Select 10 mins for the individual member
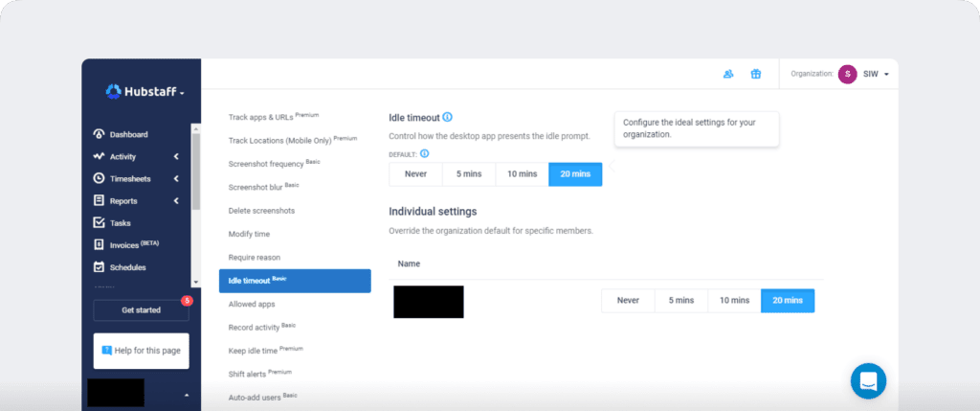 coord(734,301)
